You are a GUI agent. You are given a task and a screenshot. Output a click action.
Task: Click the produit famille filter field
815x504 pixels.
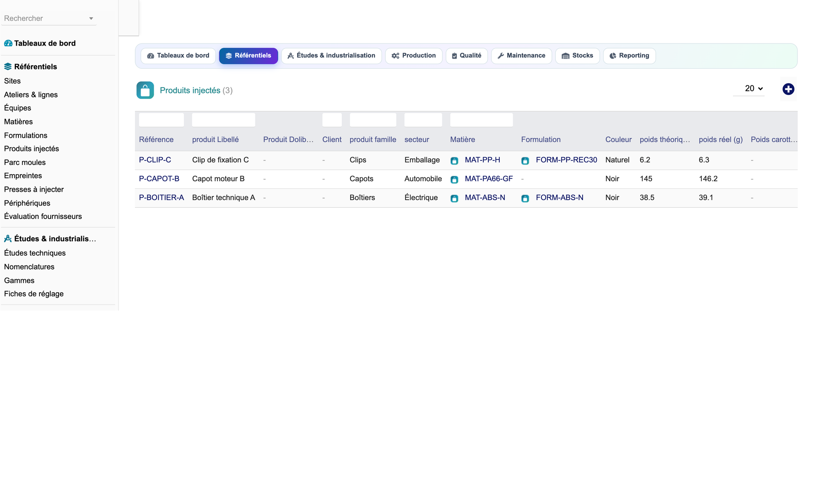point(373,120)
